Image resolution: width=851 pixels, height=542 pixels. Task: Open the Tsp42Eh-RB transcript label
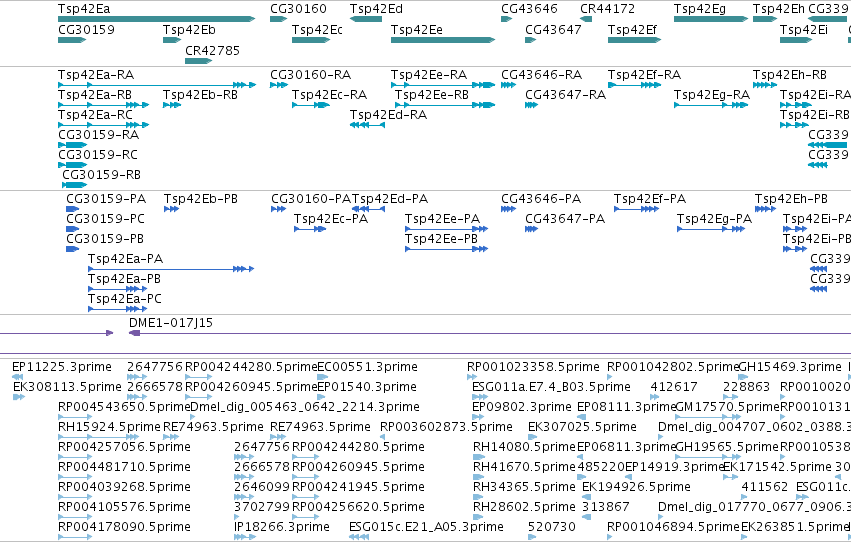(790, 75)
